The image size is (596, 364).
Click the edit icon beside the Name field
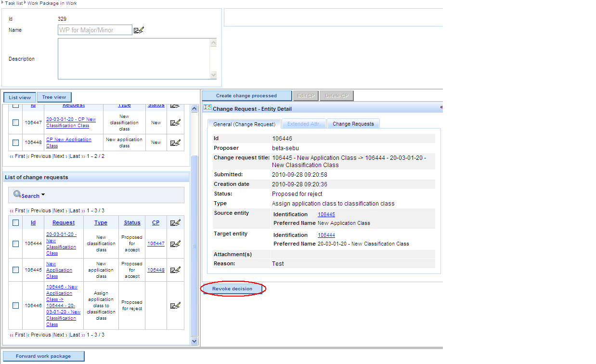pyautogui.click(x=139, y=30)
